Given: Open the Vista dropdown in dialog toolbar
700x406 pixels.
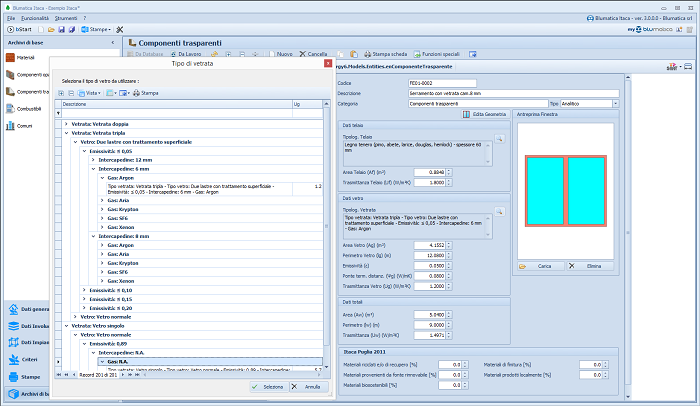Looking at the screenshot, I should (x=91, y=92).
